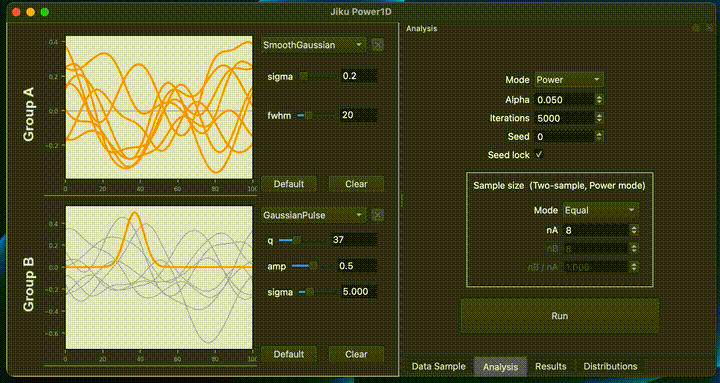Image resolution: width=720 pixels, height=383 pixels.
Task: Click the Alpha stepper arrows
Action: point(599,99)
